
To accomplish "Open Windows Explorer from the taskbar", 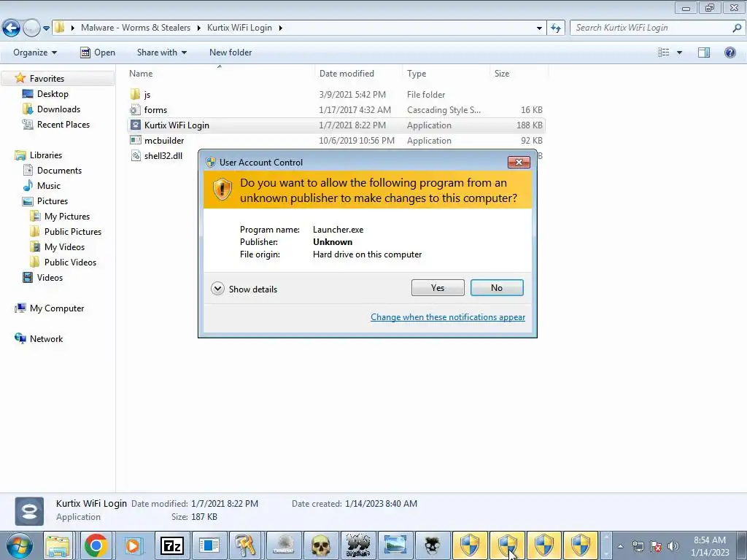I will [58, 545].
